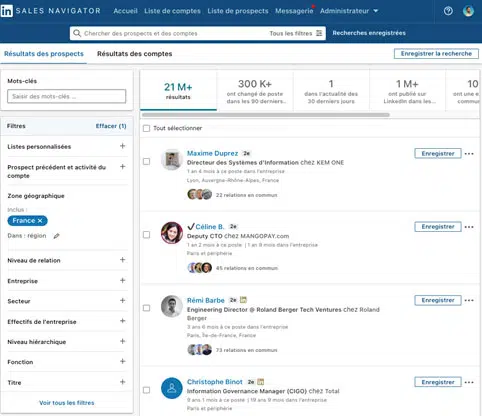Click the LinkedIn Sales Navigator logo
Viewport: 482px width, 416px height.
tap(51, 11)
